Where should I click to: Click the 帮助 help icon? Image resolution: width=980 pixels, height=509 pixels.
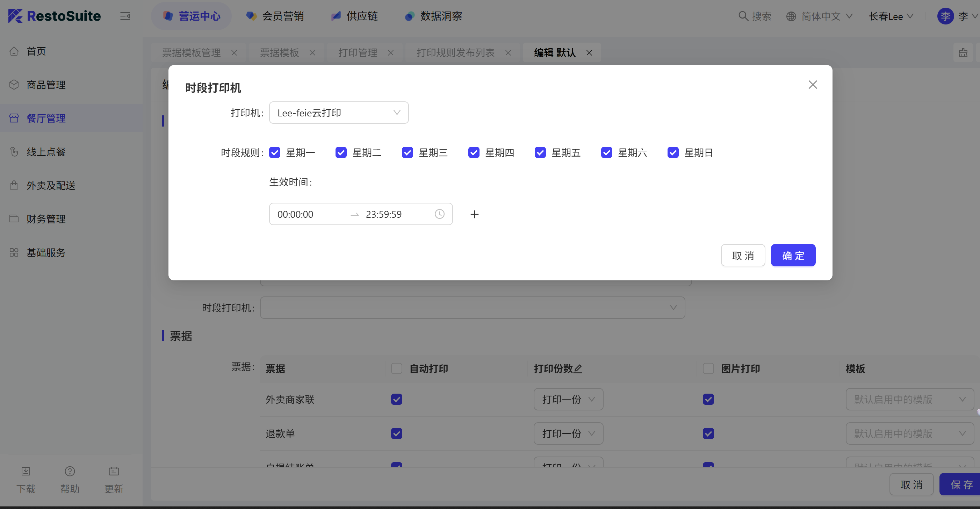[x=70, y=471]
